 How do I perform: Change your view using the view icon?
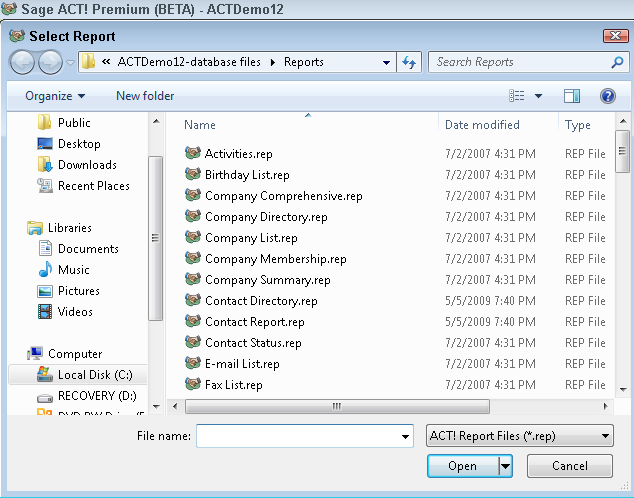point(517,96)
